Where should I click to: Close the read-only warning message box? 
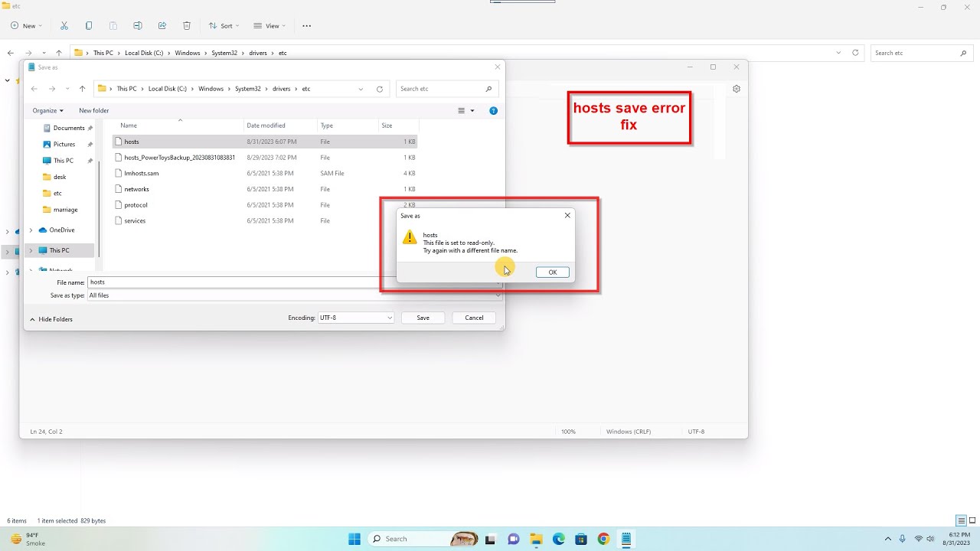coord(567,216)
